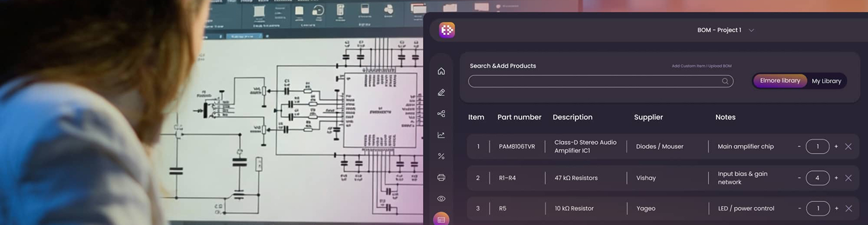Click Yageo supplier cell

point(645,208)
